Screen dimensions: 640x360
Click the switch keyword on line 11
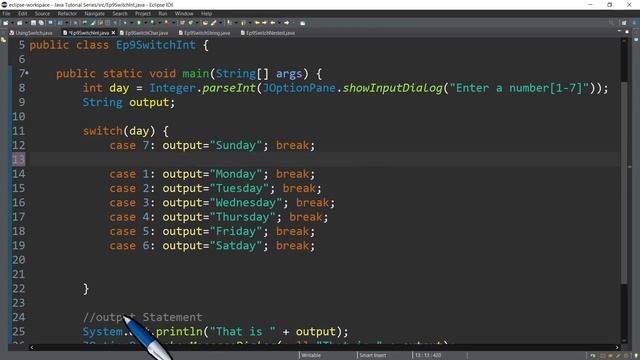coord(102,131)
